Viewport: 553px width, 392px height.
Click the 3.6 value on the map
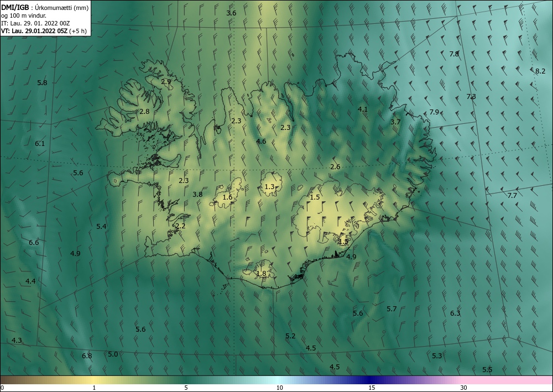point(231,13)
